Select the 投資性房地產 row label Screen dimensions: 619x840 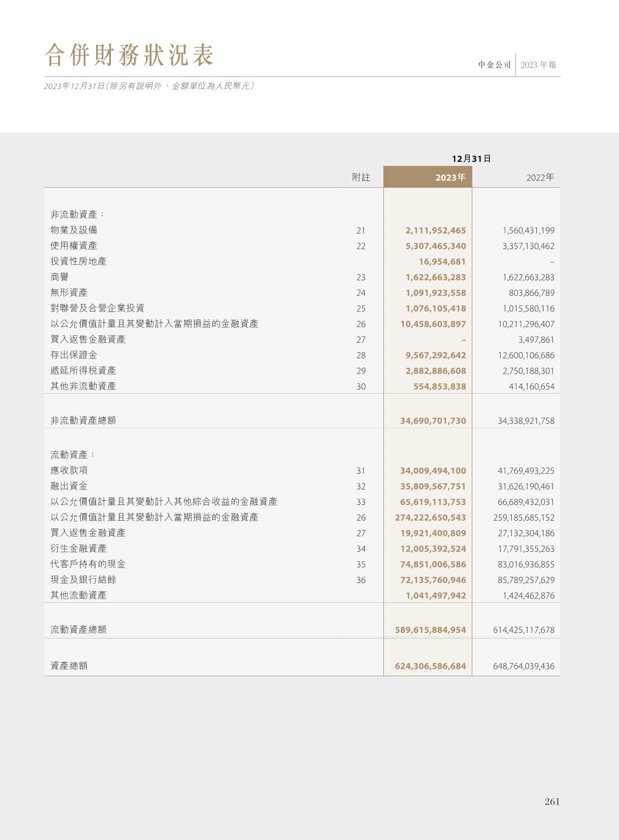tap(79, 261)
